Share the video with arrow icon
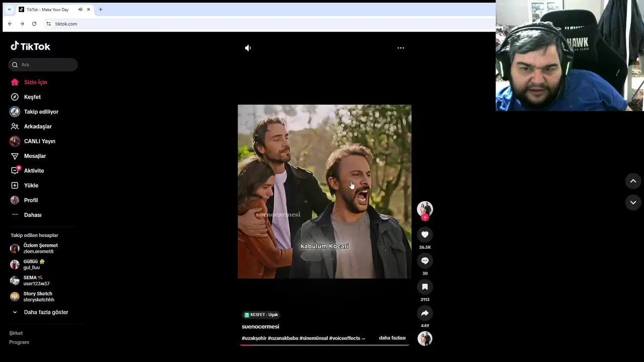Viewport: 644px width, 362px height. coord(425,313)
